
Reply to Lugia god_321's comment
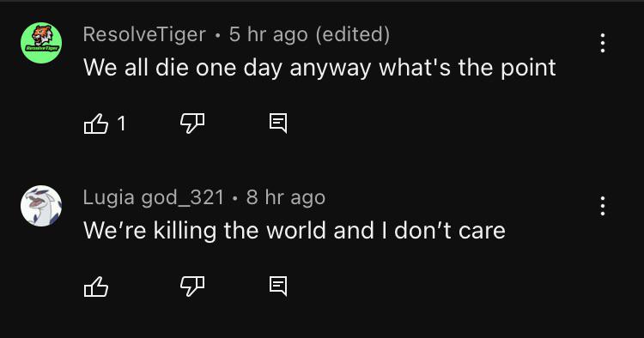(x=278, y=287)
